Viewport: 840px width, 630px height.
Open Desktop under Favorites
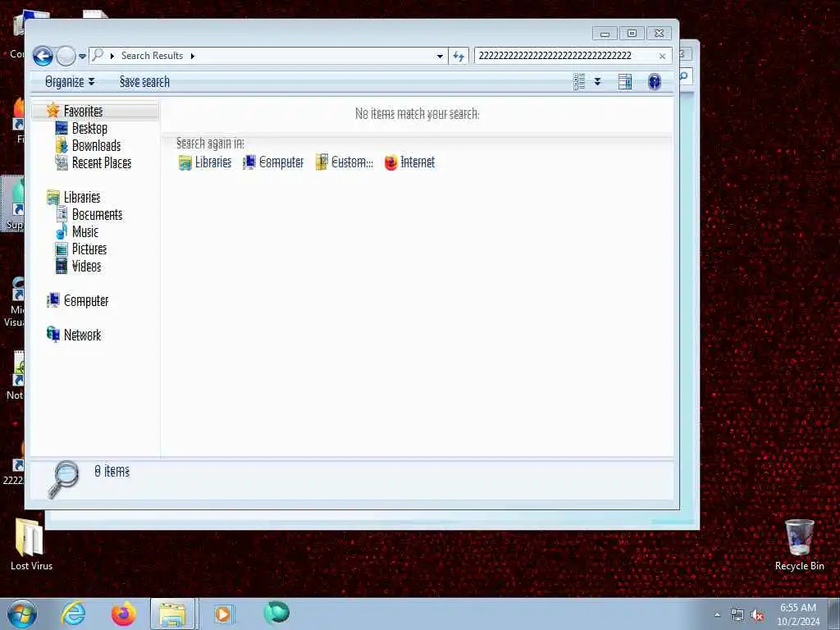89,129
